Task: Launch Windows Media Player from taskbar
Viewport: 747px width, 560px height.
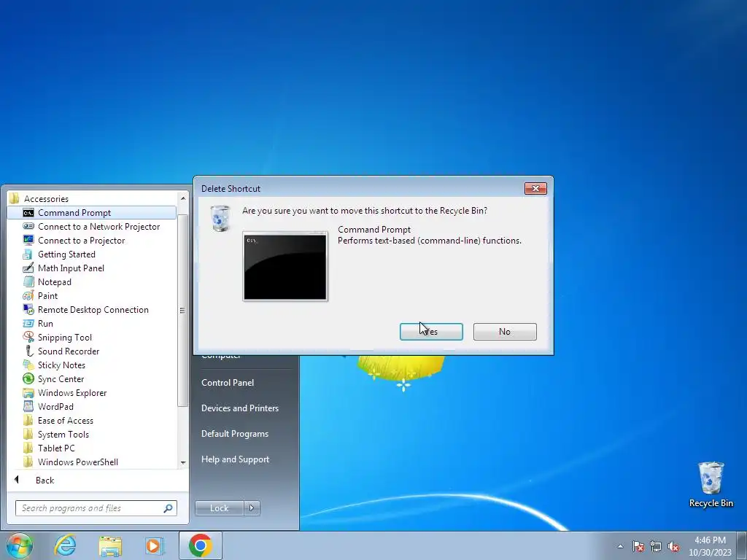Action: pos(155,545)
